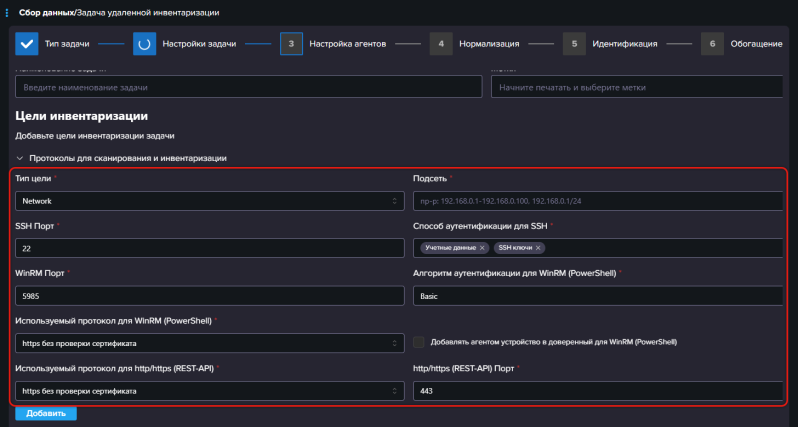
Task: Open the WinRM protocol dropdown
Action: tap(206, 342)
